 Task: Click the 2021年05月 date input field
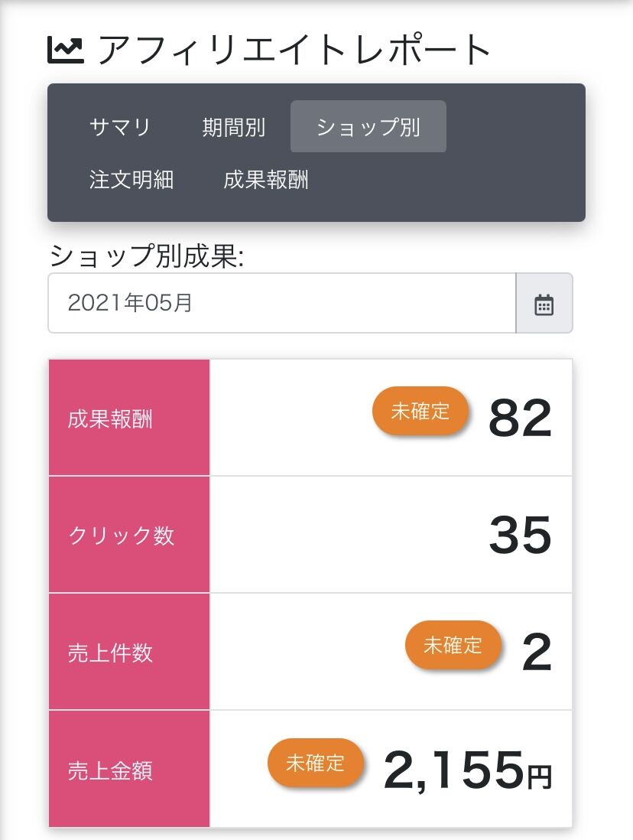281,304
